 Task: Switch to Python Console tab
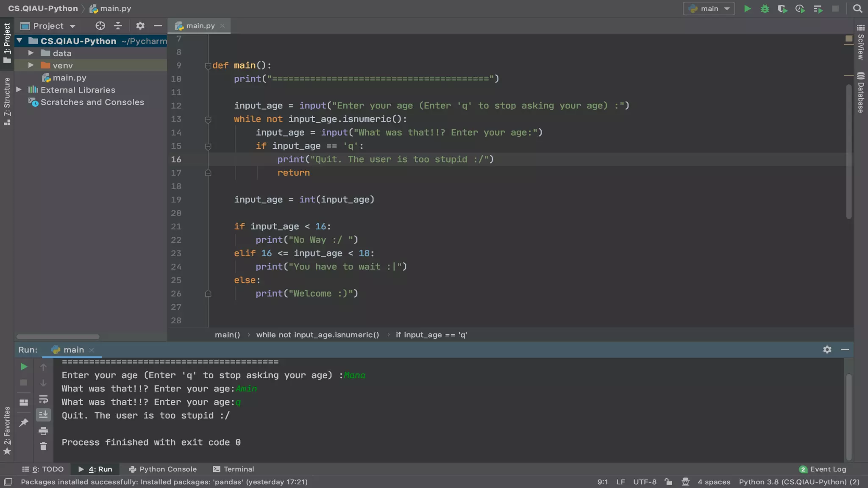tap(163, 469)
